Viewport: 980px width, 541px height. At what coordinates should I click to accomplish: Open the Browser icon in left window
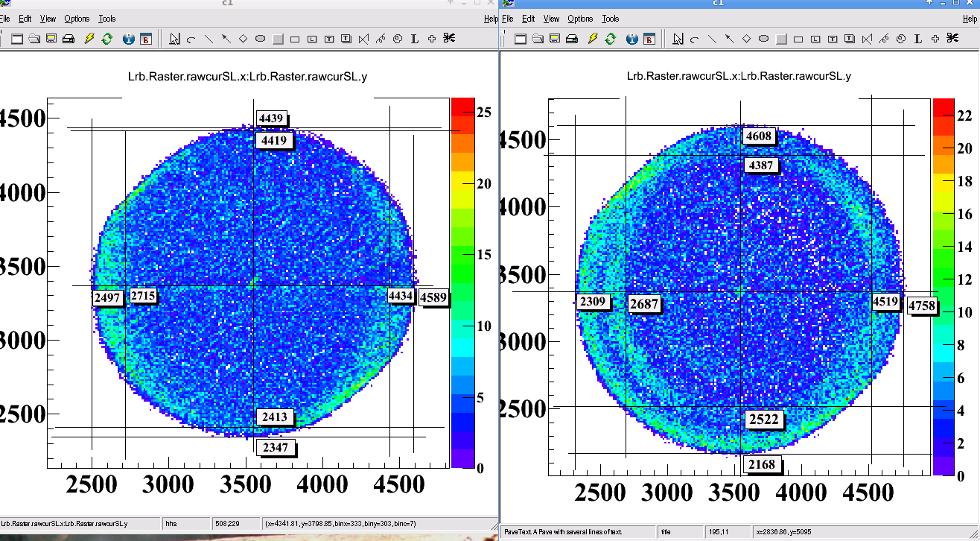tap(146, 39)
